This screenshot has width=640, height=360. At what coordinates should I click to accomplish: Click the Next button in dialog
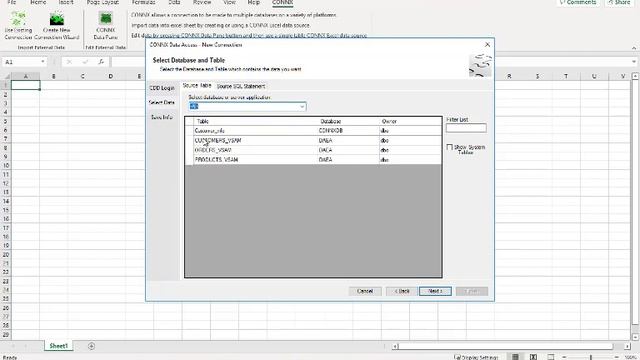tap(435, 291)
